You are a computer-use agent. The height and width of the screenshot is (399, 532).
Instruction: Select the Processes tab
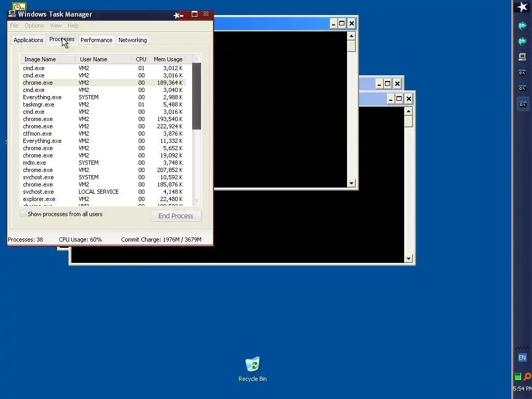[x=62, y=39]
